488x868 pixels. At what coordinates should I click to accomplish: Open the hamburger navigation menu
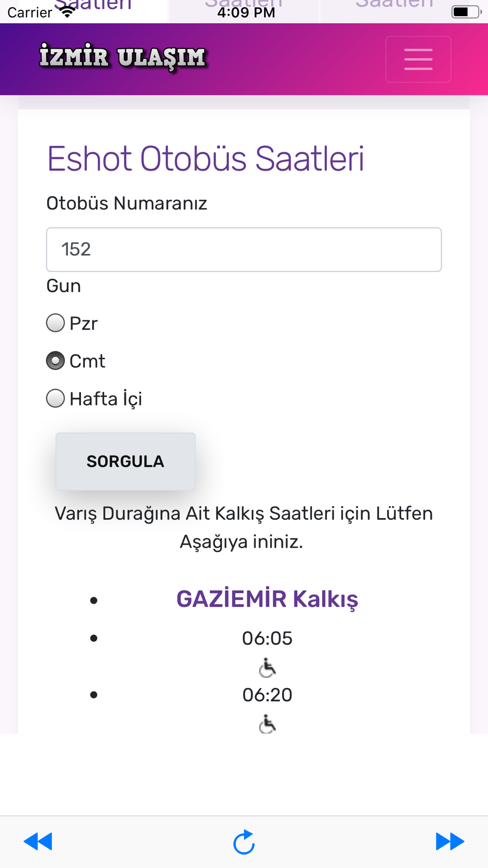(x=418, y=59)
